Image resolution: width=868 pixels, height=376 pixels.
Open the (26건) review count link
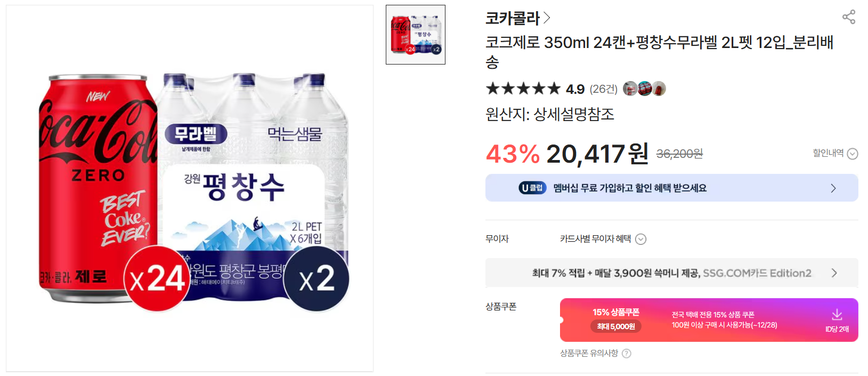[604, 89]
